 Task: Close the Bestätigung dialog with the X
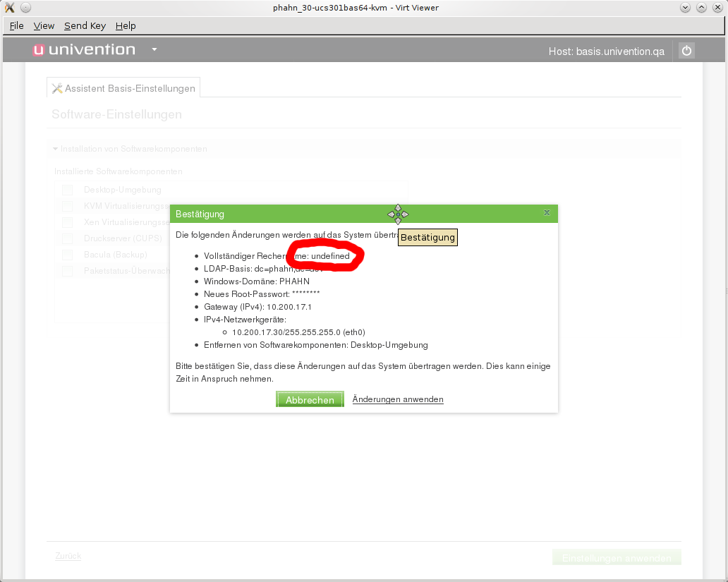[x=547, y=213]
